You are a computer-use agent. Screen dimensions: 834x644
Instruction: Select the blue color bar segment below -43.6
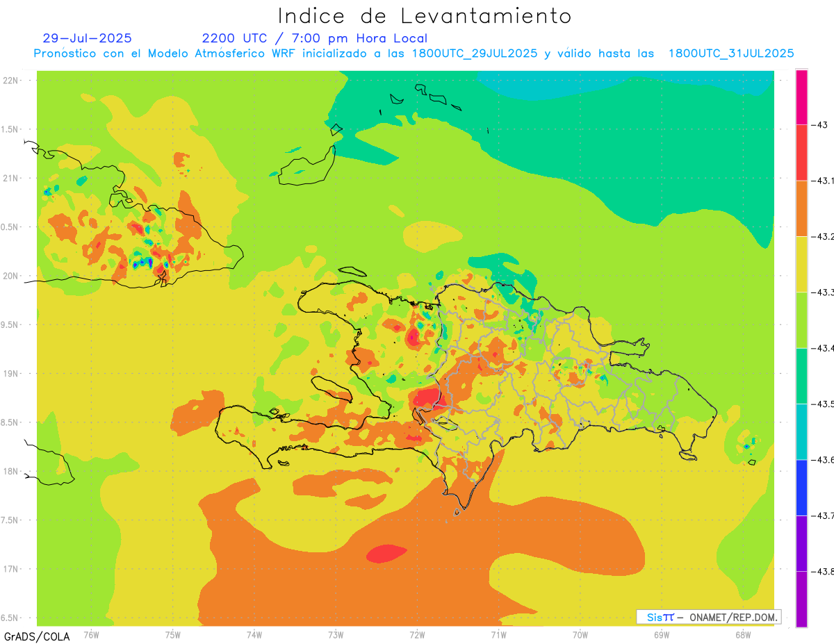click(801, 488)
